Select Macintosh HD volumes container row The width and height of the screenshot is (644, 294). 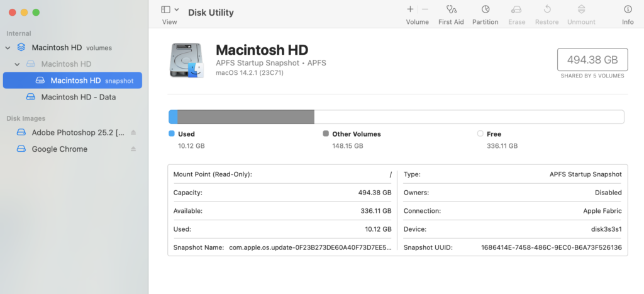point(72,48)
